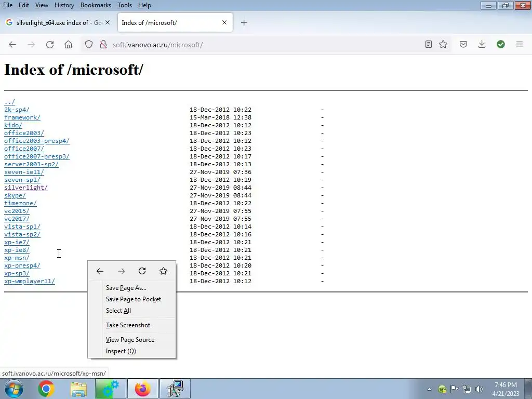Open the framework/ folder link
Screen dimensions: 532x399
22,117
